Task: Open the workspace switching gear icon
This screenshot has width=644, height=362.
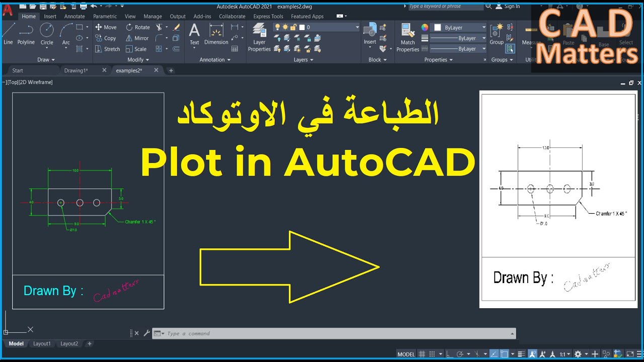Action: pos(578,354)
